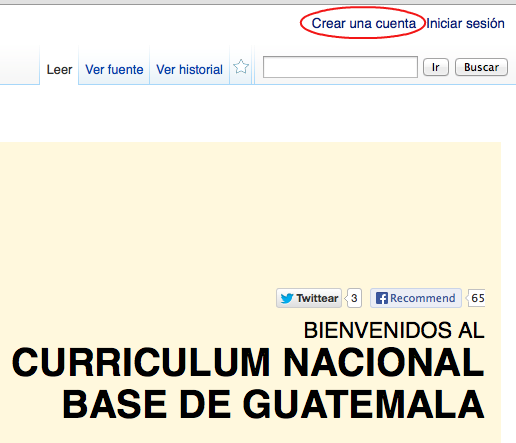The image size is (516, 443).
Task: Open the Iniciar sesión link
Action: click(465, 23)
